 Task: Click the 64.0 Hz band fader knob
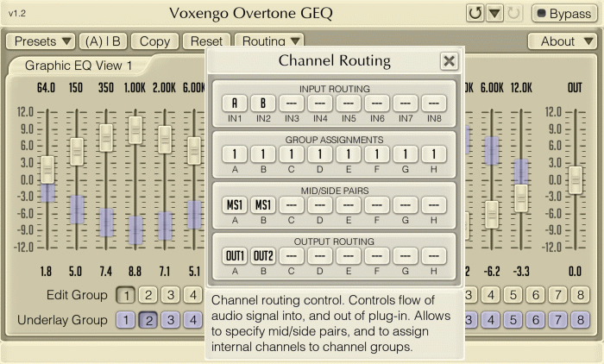point(47,170)
